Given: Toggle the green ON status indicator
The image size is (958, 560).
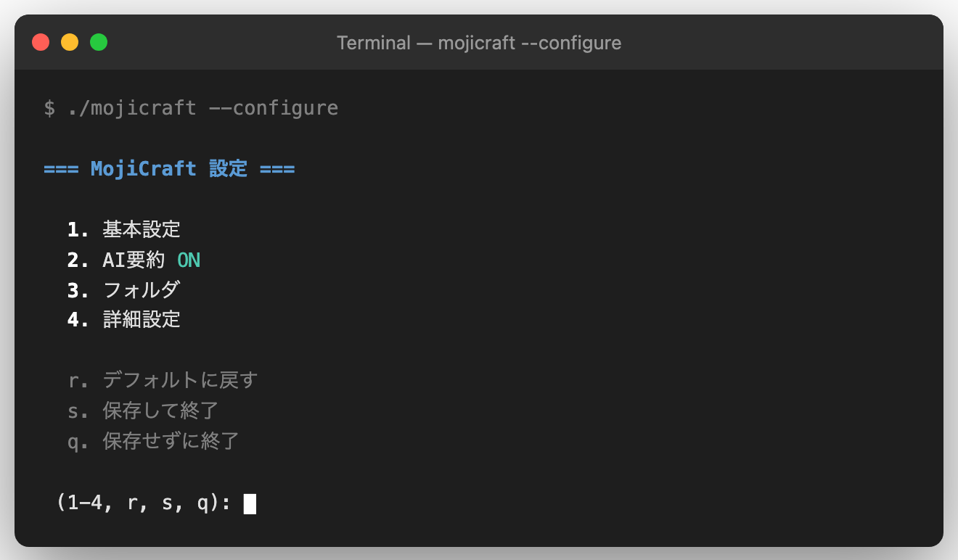Looking at the screenshot, I should pyautogui.click(x=189, y=260).
